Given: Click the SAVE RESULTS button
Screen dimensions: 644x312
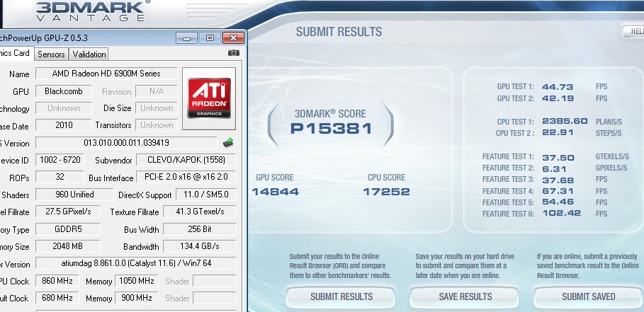Looking at the screenshot, I should point(465,297).
